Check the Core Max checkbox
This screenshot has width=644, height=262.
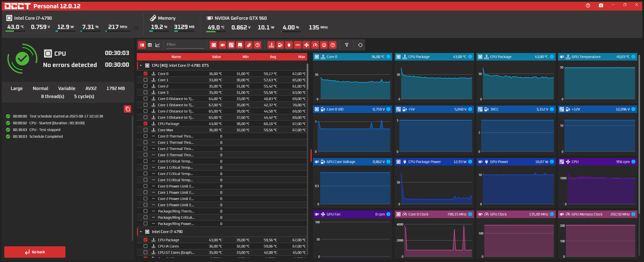click(x=145, y=130)
